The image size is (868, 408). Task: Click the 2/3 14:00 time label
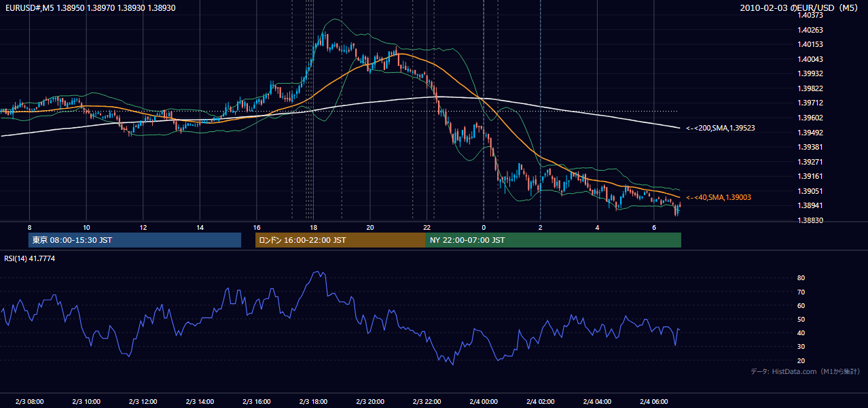[x=200, y=401]
